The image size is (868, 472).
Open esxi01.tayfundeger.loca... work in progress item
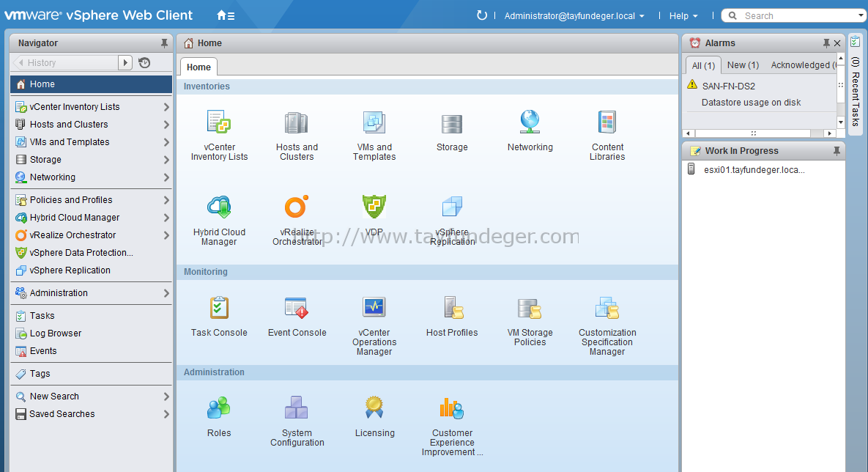click(x=754, y=170)
